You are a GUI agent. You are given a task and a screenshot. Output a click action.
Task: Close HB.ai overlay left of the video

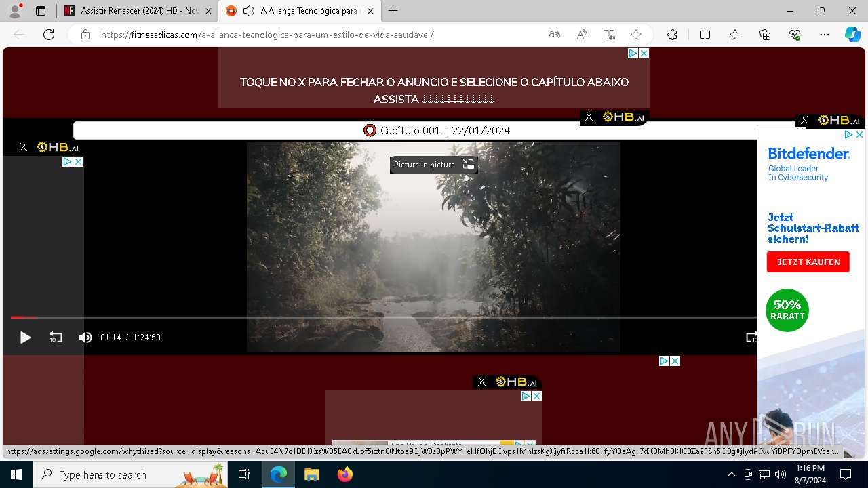tap(23, 147)
